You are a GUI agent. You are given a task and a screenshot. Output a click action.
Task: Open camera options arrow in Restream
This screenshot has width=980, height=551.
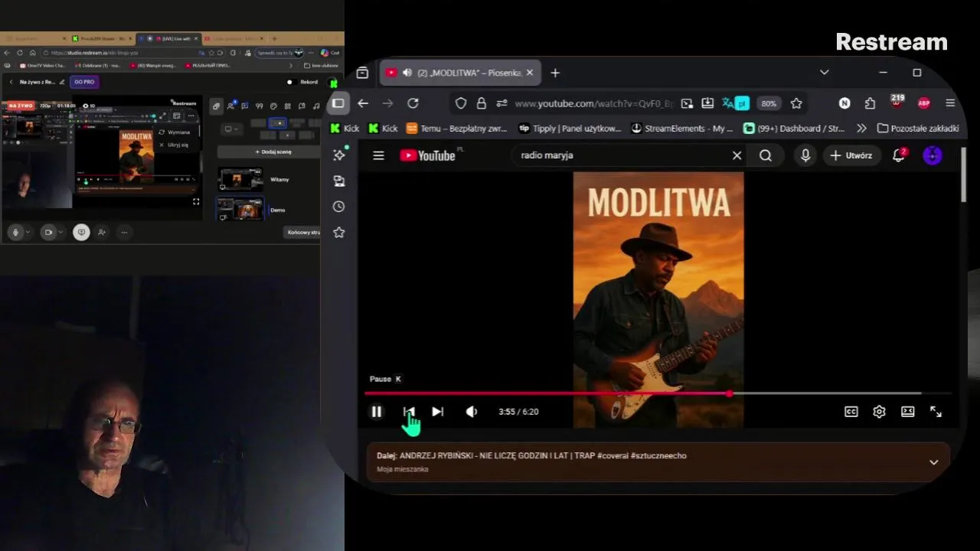(x=62, y=232)
